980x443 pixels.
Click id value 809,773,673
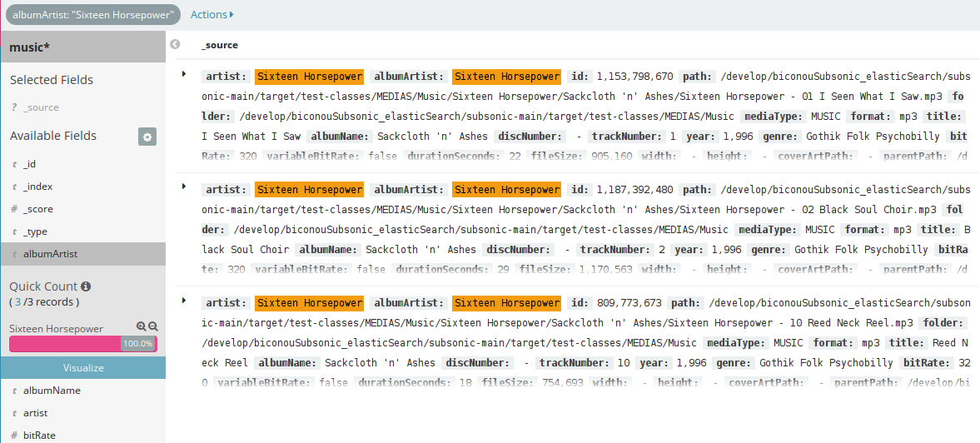629,303
